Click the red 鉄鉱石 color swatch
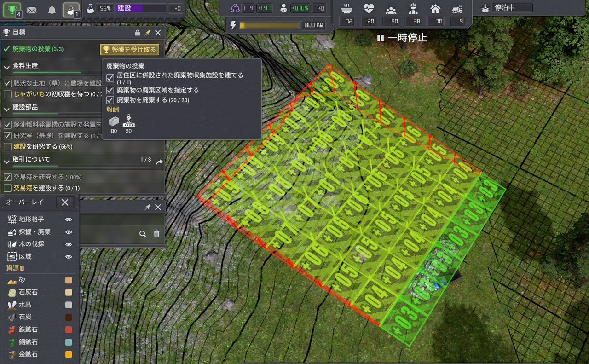 [x=69, y=329]
